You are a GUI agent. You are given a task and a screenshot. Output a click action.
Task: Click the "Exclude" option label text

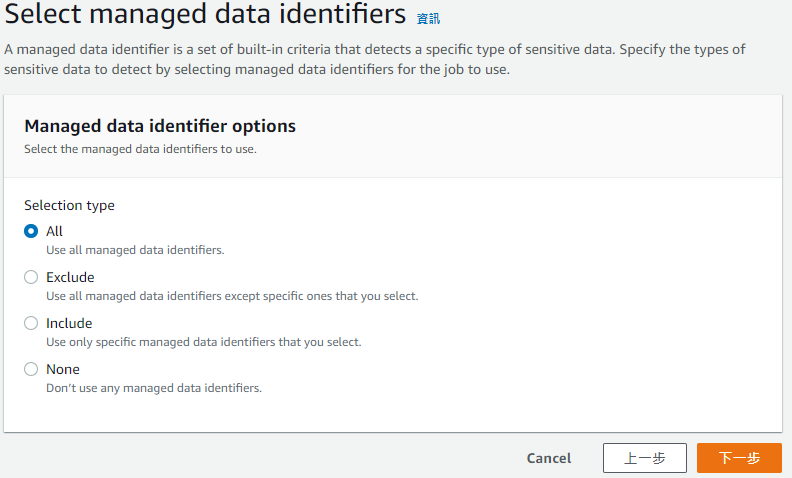pos(70,277)
